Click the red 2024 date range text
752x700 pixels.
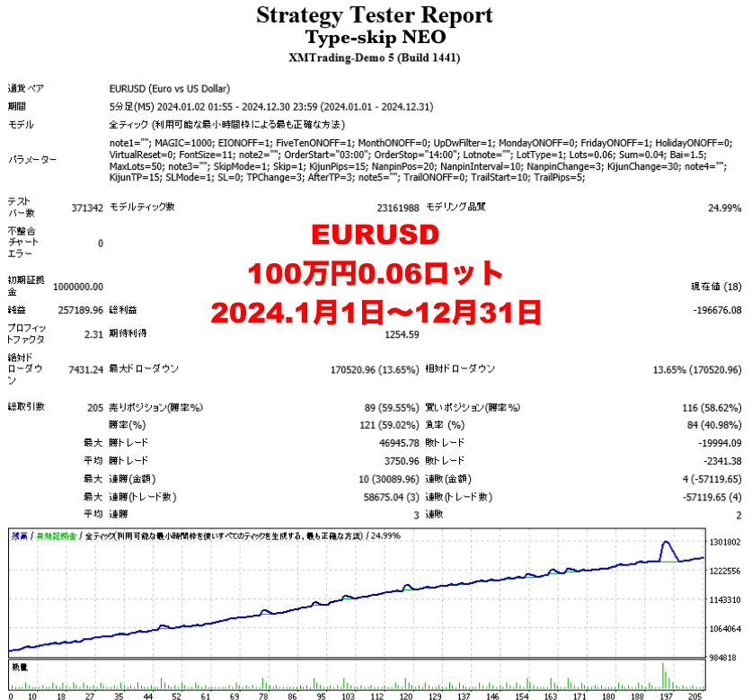(x=375, y=313)
